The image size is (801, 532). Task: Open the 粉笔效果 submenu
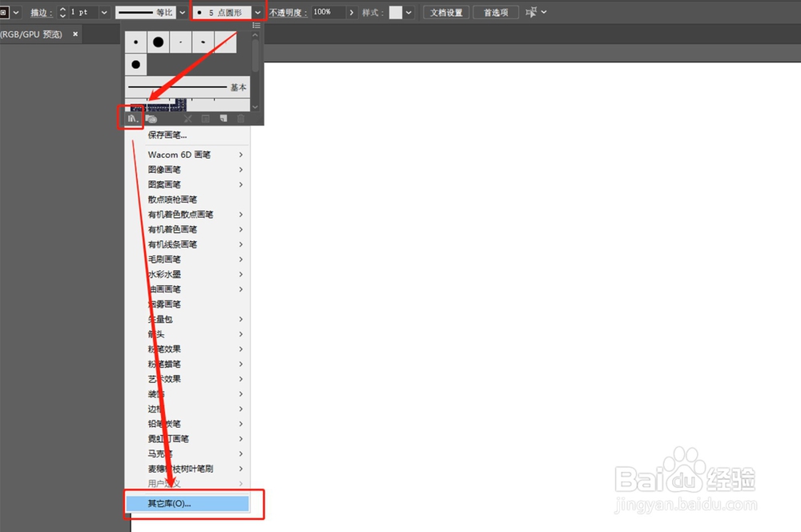point(187,349)
